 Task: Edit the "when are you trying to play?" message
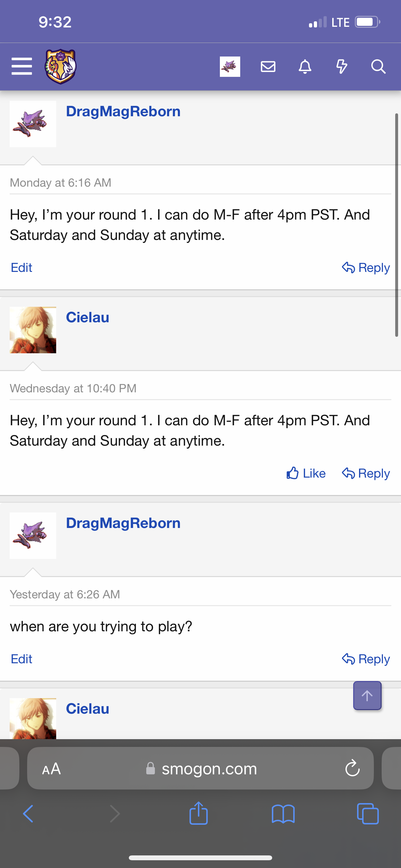(22, 659)
